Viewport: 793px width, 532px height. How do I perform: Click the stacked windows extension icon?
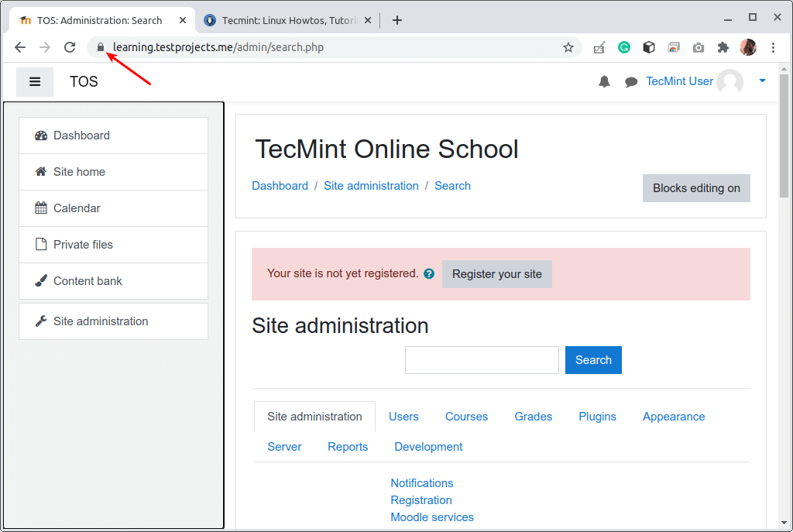(674, 47)
